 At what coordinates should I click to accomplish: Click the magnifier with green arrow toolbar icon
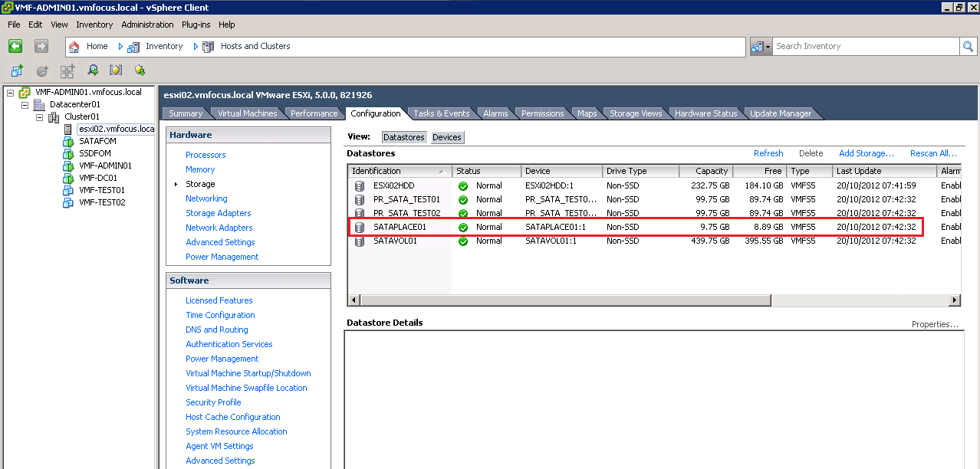[x=92, y=71]
